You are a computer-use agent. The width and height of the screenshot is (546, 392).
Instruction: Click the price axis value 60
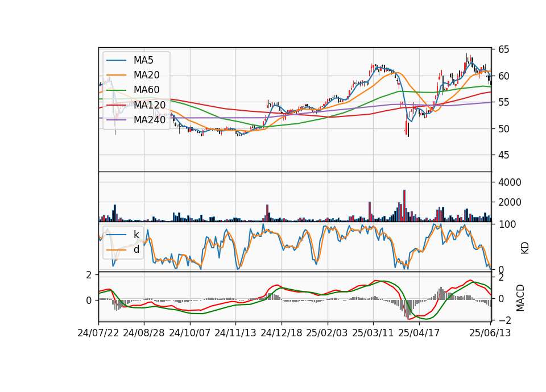click(x=503, y=76)
